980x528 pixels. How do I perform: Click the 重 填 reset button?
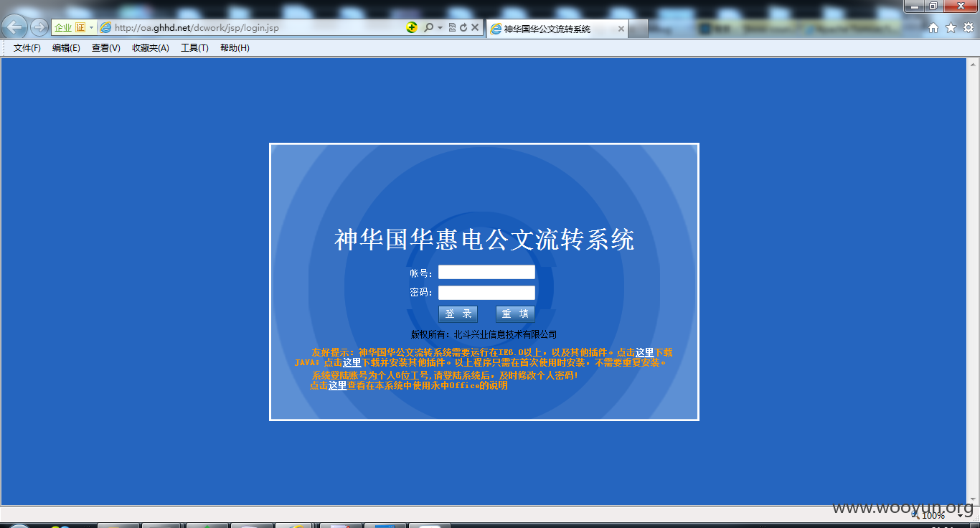point(515,314)
